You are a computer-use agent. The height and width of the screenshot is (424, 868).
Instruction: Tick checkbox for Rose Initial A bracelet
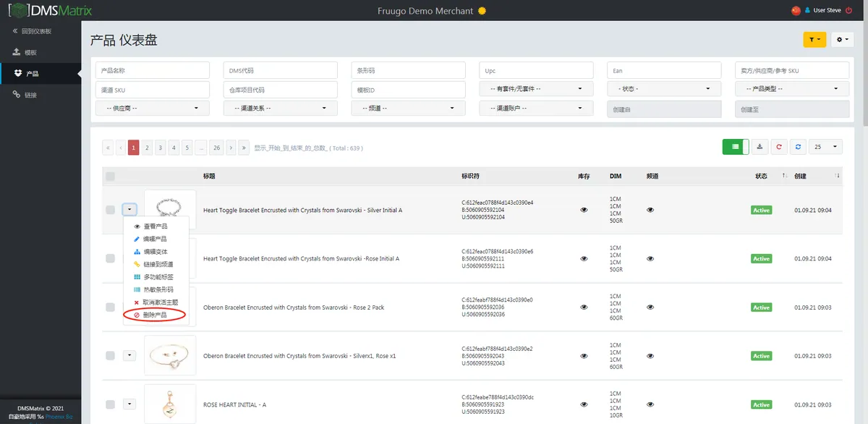pos(110,258)
